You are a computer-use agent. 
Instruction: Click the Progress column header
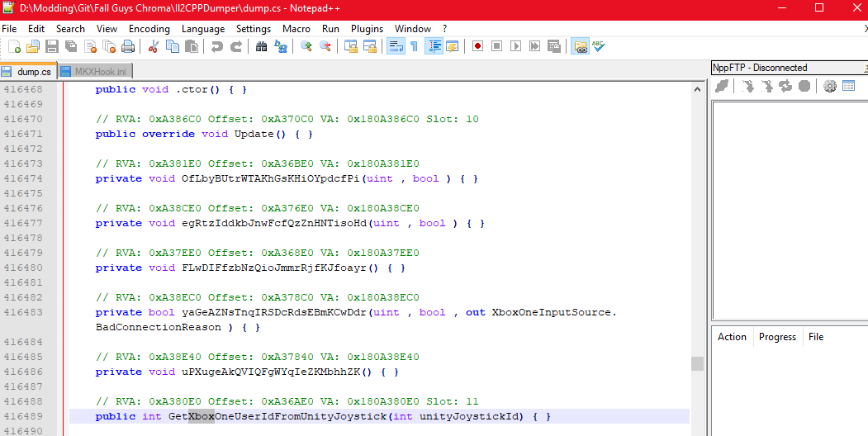[777, 337]
